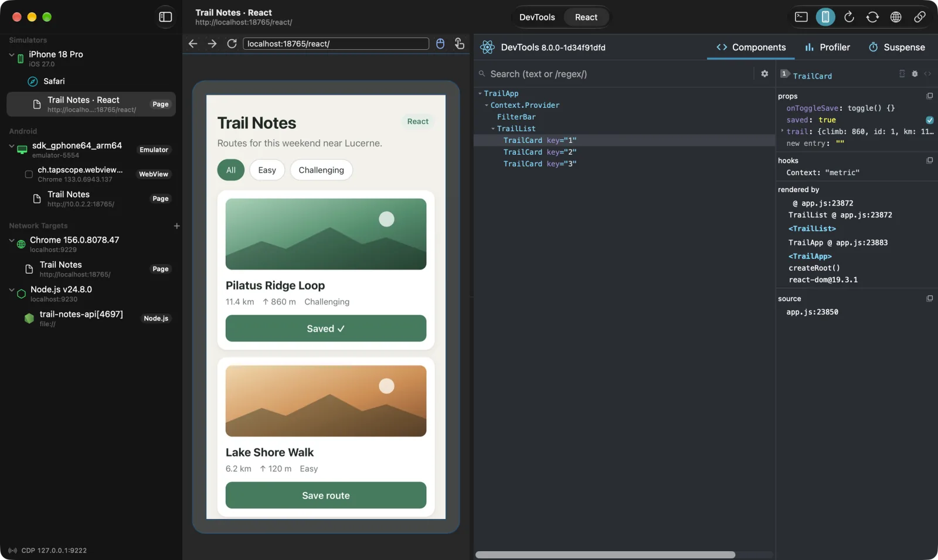Expand the trail prop object
This screenshot has width=938, height=560.
click(782, 131)
